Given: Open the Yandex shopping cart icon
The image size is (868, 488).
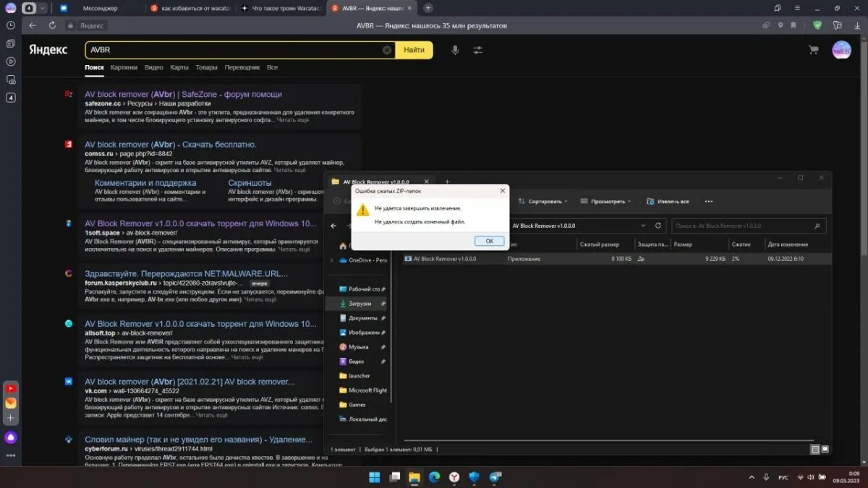Looking at the screenshot, I should 814,50.
